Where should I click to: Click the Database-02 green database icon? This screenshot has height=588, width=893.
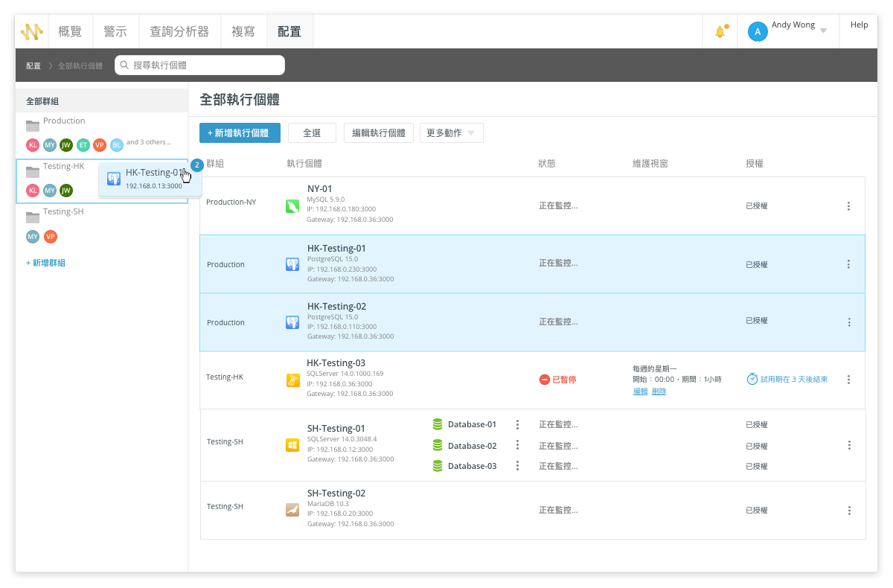tap(438, 446)
